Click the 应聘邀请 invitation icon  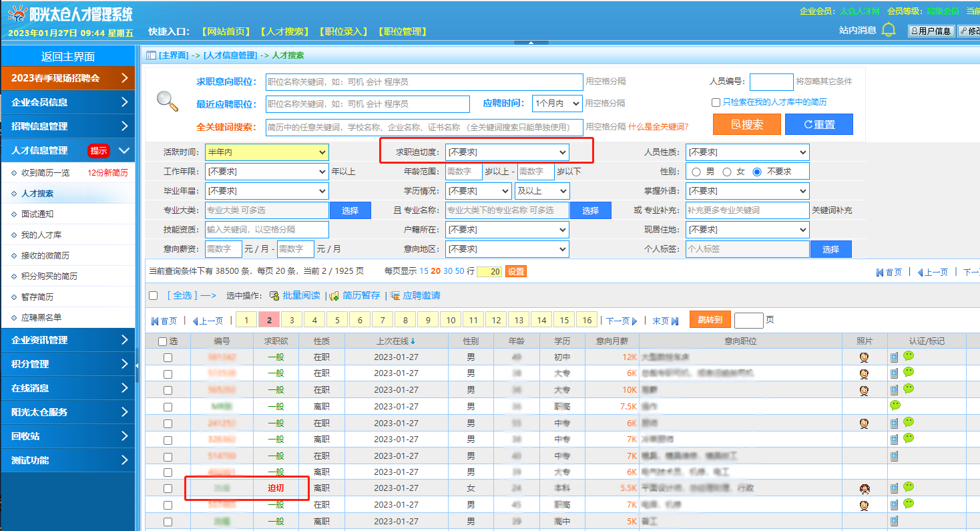point(395,295)
